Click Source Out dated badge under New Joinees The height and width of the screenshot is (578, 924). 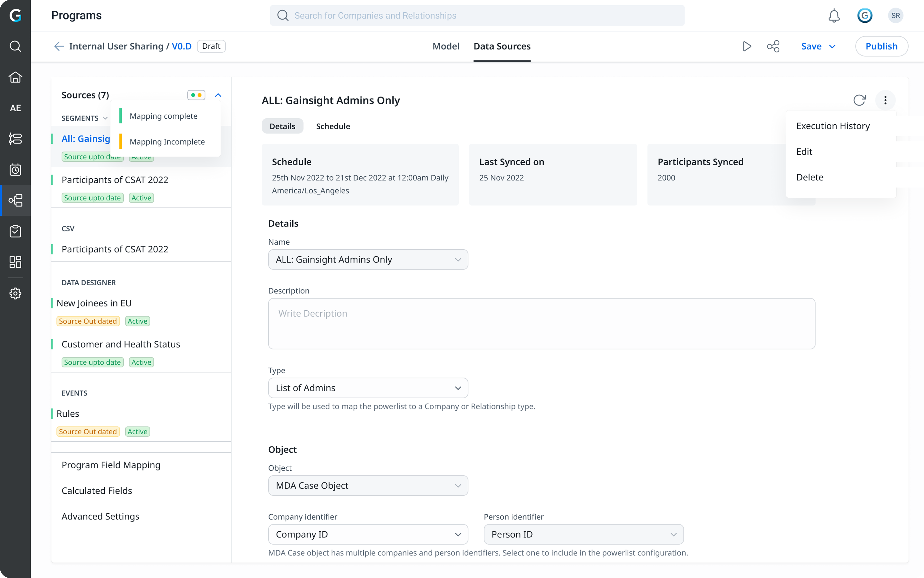tap(88, 321)
